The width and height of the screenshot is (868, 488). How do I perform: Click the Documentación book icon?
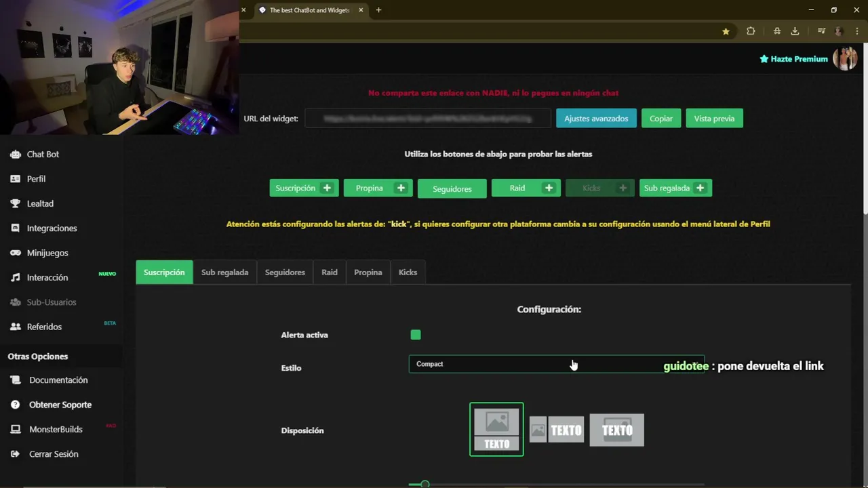[x=15, y=380]
